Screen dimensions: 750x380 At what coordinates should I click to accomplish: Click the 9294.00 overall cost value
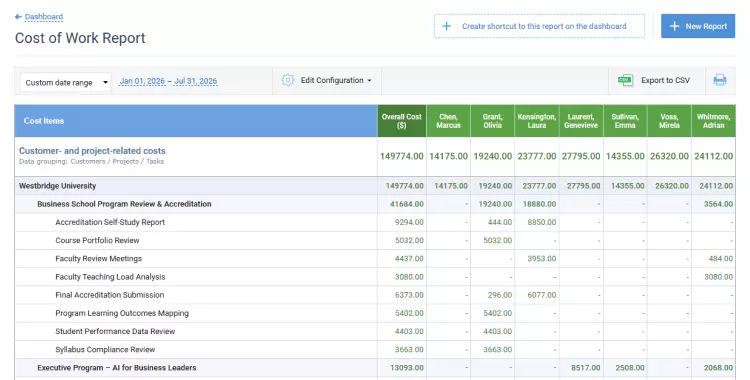pyautogui.click(x=409, y=222)
